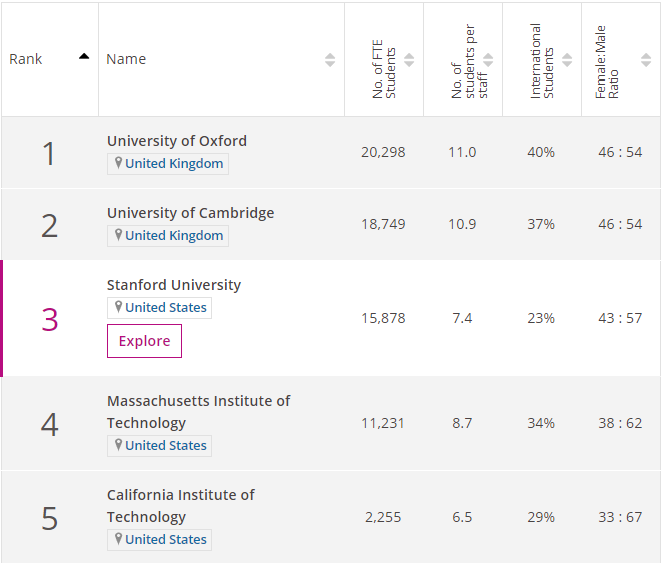
Task: Click United States under MIT
Action: [x=166, y=446]
